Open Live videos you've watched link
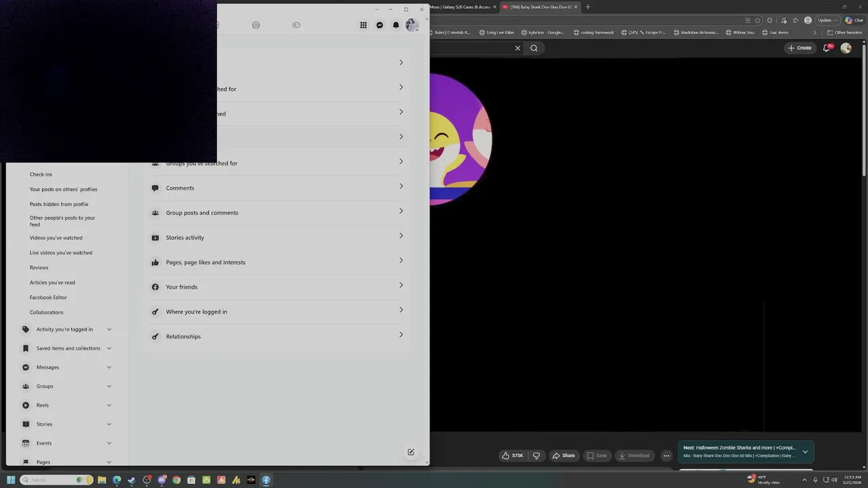 (x=61, y=253)
